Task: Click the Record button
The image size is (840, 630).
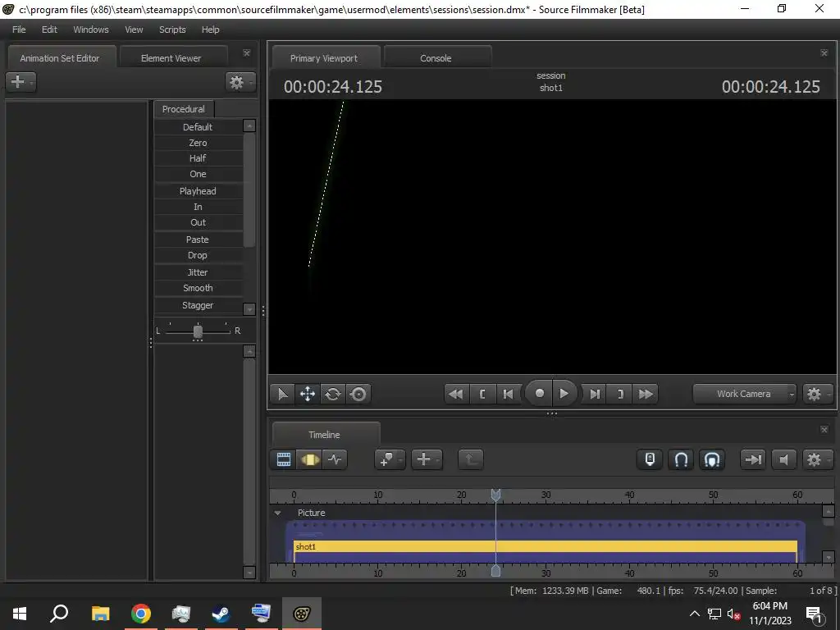Action: click(x=540, y=394)
